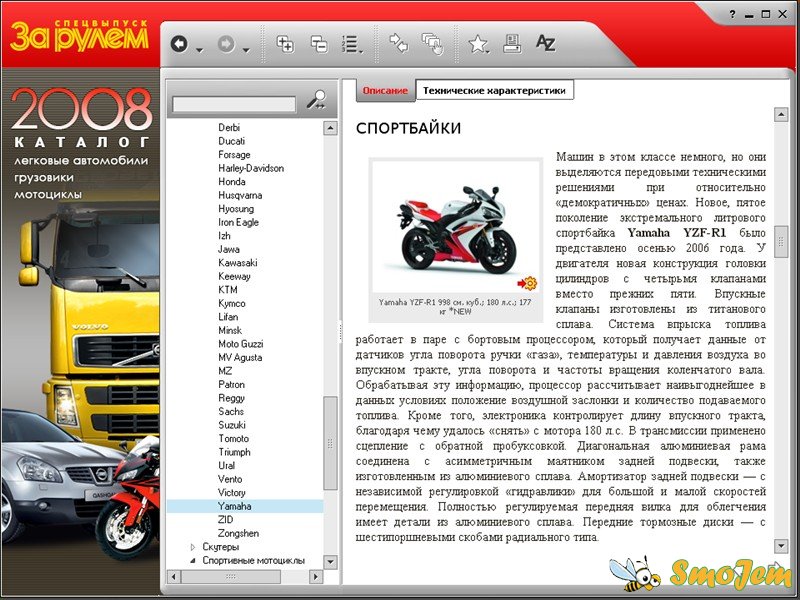Pick Hyosung from the brand list

[x=236, y=208]
